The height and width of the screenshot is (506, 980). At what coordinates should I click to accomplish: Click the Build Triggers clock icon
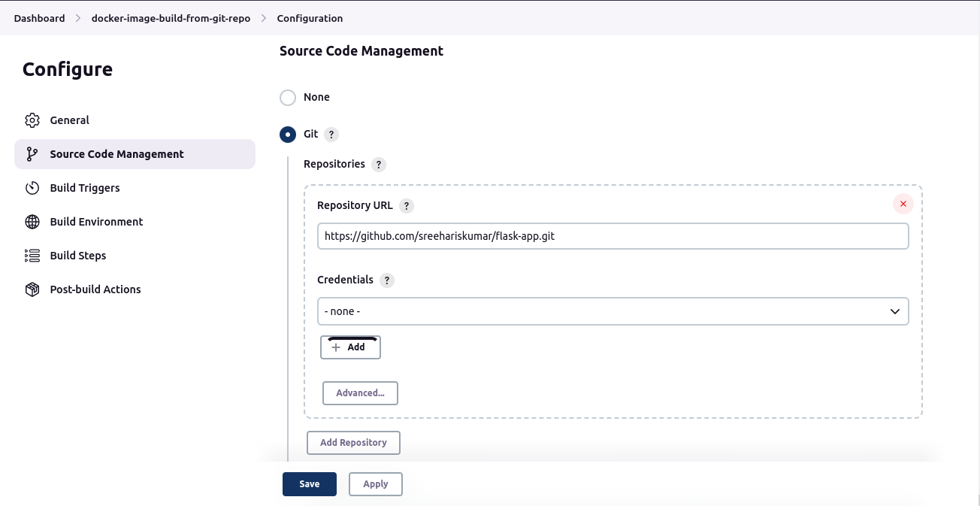(x=32, y=187)
